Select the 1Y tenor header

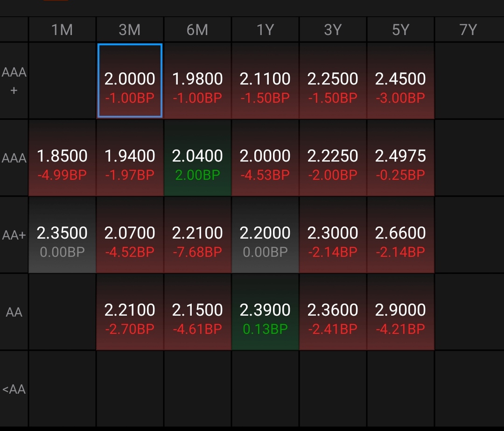tap(265, 30)
